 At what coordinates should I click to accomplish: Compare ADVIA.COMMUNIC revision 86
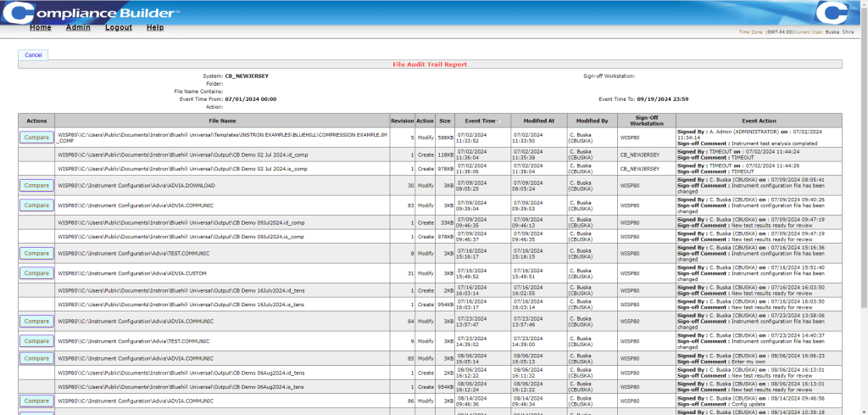tap(36, 401)
